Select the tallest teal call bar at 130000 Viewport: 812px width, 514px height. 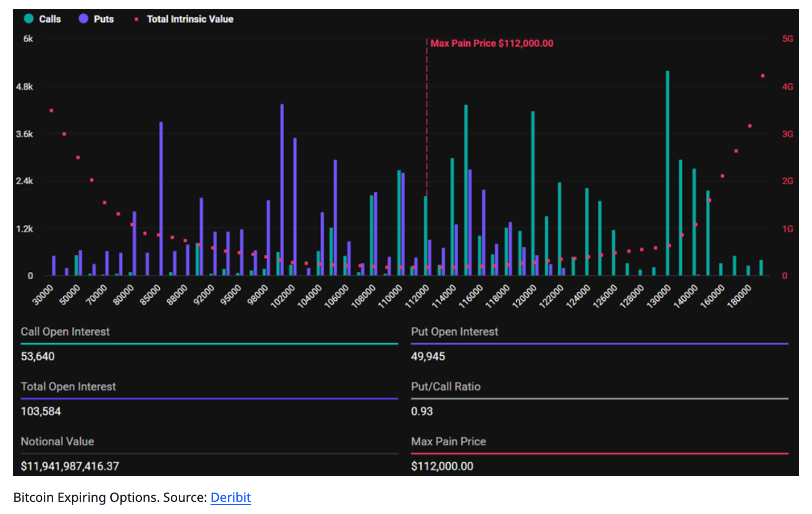[x=668, y=173]
